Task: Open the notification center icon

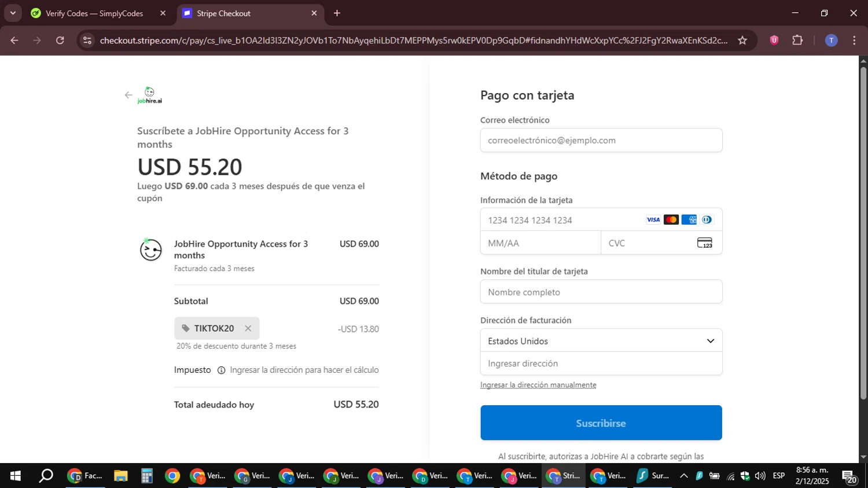Action: pos(849,476)
